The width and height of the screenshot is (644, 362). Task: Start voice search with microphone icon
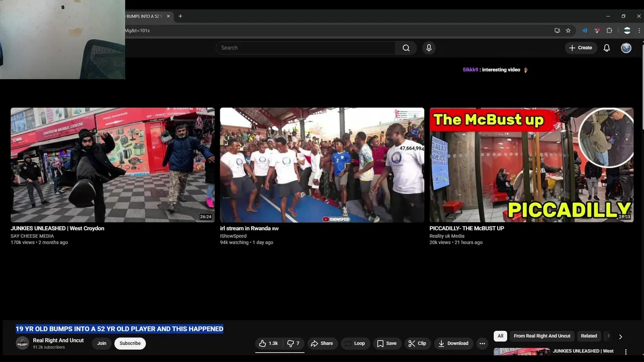coord(429,48)
